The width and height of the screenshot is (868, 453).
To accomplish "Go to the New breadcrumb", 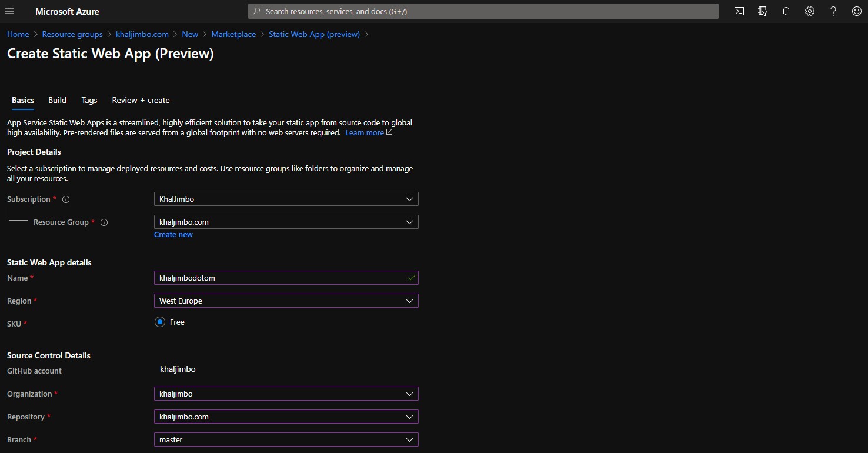I will 190,34.
